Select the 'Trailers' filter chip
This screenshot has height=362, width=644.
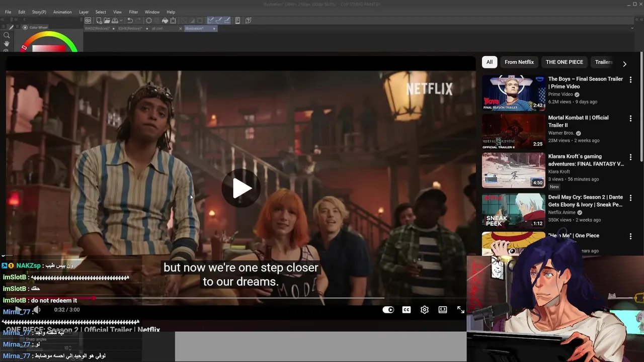click(x=603, y=62)
